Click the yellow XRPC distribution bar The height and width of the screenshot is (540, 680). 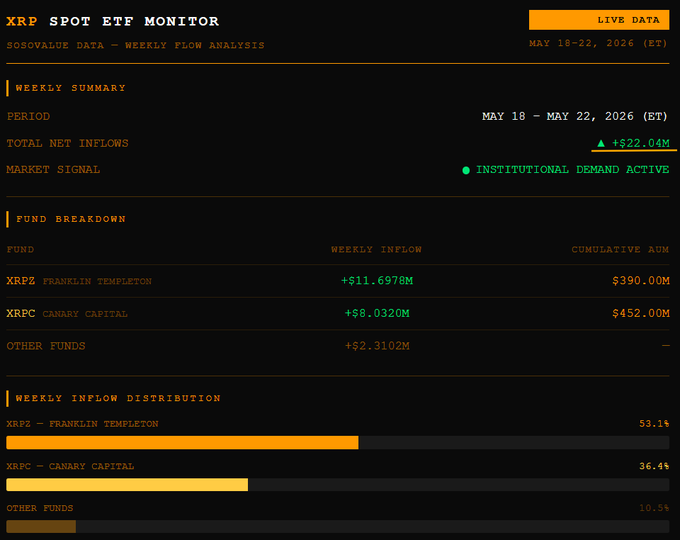(x=127, y=484)
